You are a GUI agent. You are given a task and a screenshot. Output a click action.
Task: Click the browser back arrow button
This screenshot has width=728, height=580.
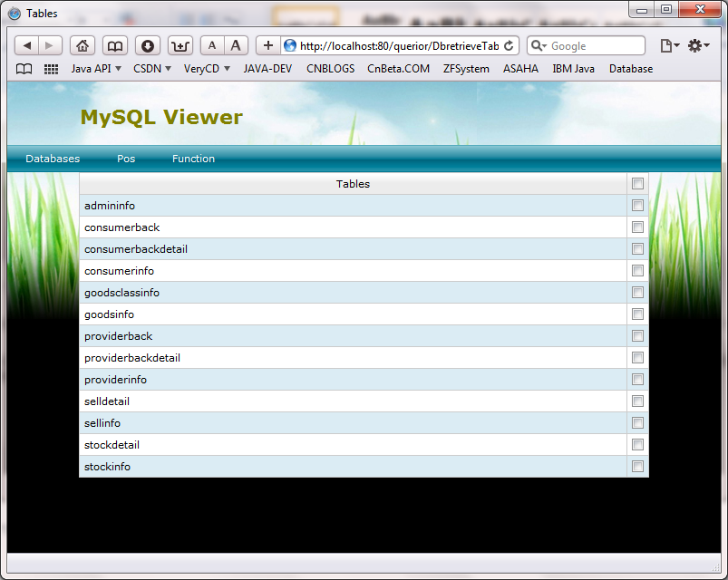(27, 45)
